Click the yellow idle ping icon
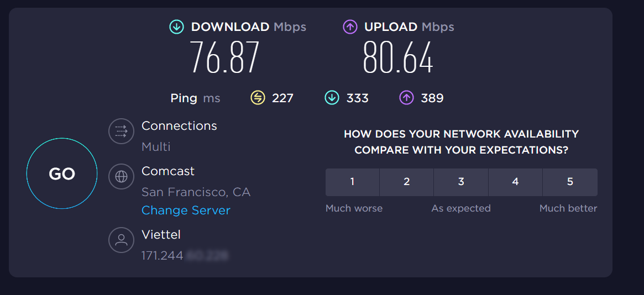Image resolution: width=644 pixels, height=295 pixels. (x=258, y=98)
